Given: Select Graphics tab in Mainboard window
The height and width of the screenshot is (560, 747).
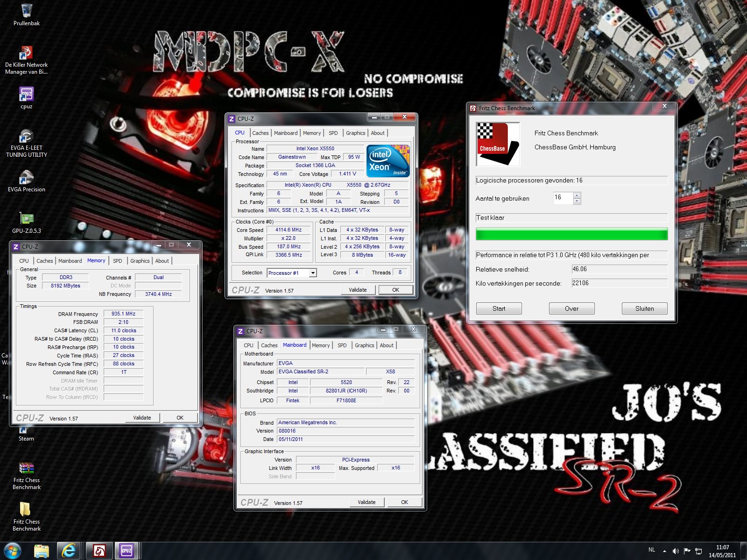Looking at the screenshot, I should pyautogui.click(x=365, y=345).
